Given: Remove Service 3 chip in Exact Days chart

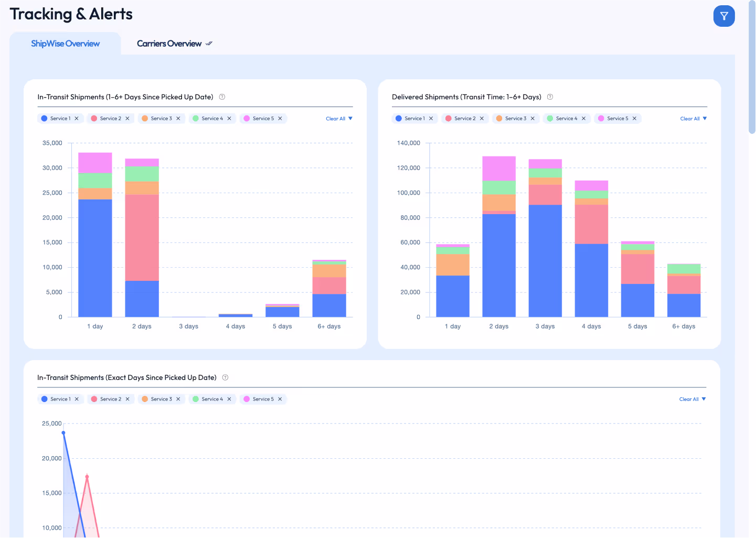Looking at the screenshot, I should (x=178, y=399).
